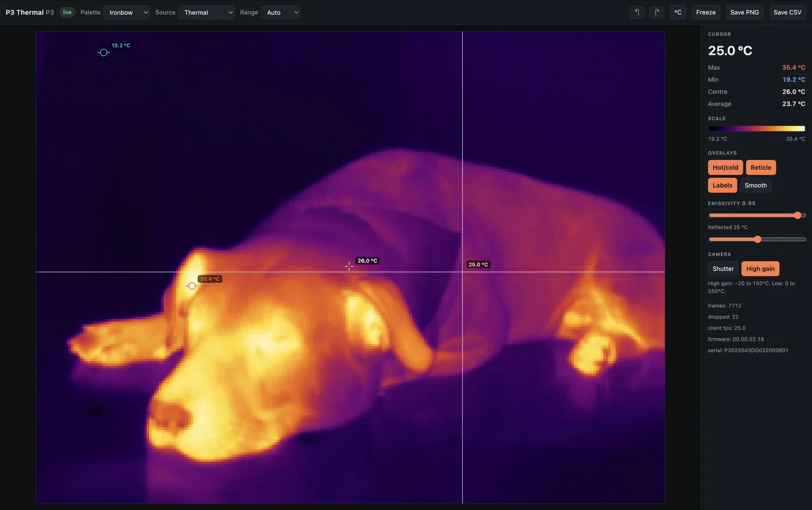Click the dropped: 22 counter
Screen dimensions: 812x510
(x=723, y=317)
